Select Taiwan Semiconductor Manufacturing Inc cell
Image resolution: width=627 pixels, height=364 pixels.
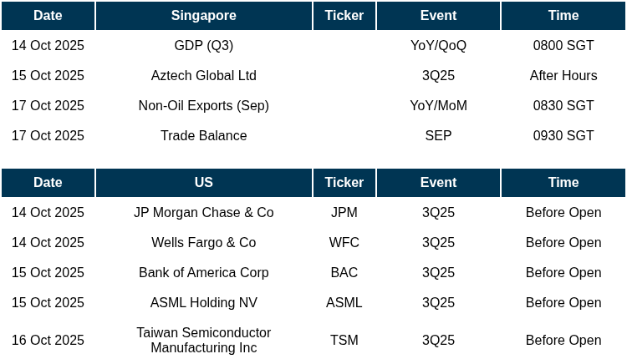click(203, 340)
